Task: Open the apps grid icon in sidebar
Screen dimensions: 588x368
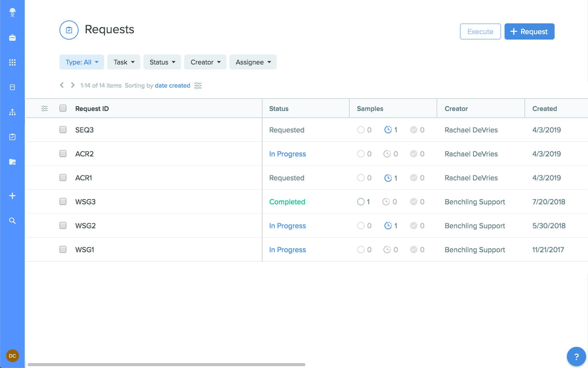Action: (12, 62)
